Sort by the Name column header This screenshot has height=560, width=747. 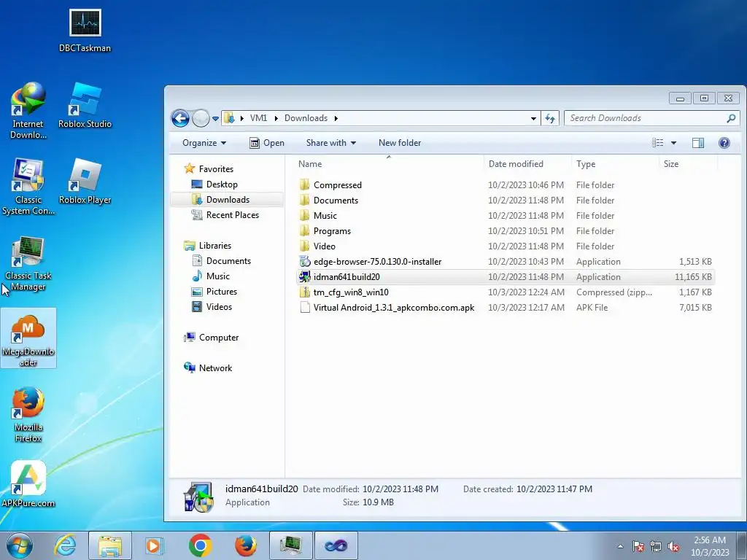(x=388, y=164)
